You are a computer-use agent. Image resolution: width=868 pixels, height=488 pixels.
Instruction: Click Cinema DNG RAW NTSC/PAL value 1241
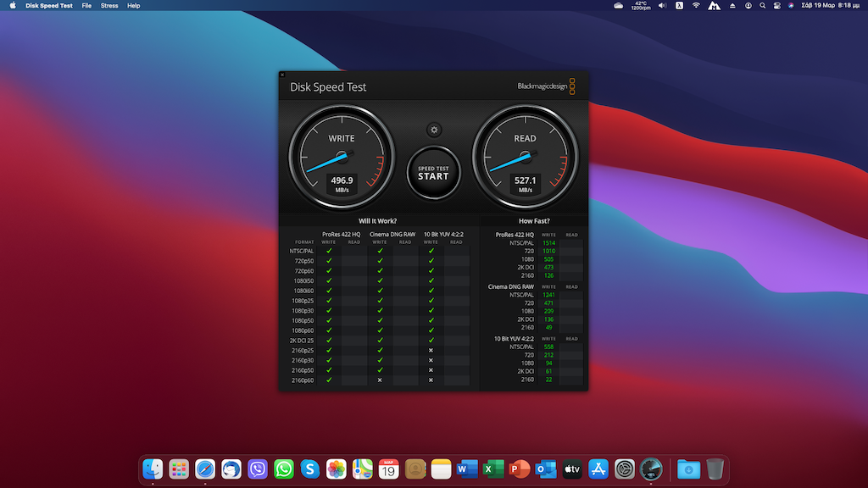548,295
